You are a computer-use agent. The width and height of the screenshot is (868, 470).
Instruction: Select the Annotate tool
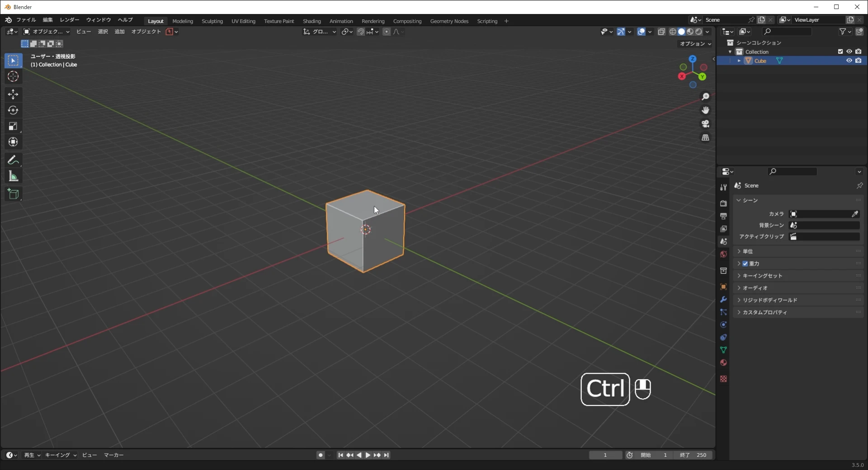tap(13, 160)
